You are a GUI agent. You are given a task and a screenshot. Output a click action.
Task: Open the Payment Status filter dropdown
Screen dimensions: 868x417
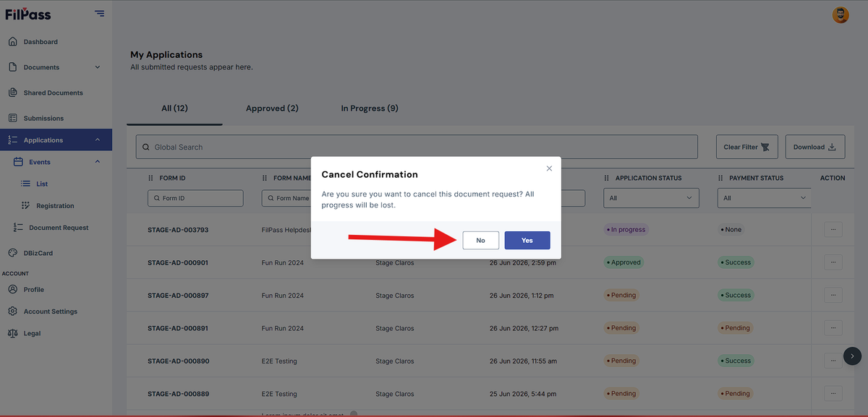click(764, 198)
